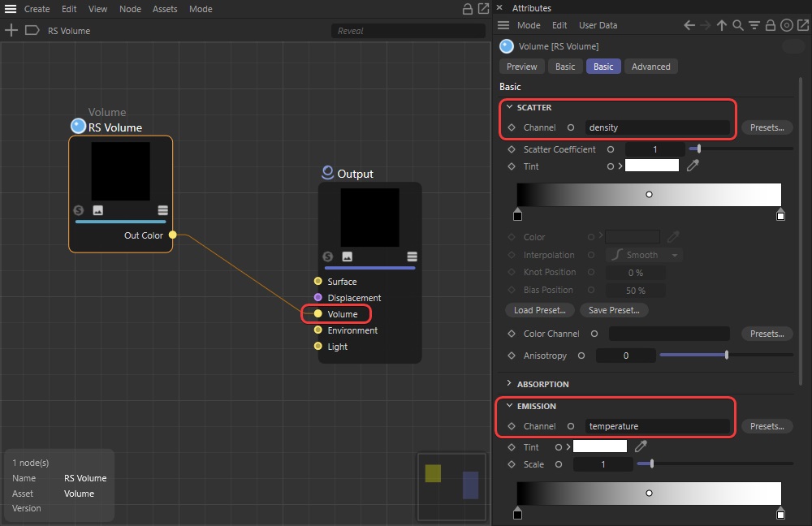This screenshot has height=526, width=812.
Task: Toggle keyframe diamond for emission Scale
Action: pos(512,464)
